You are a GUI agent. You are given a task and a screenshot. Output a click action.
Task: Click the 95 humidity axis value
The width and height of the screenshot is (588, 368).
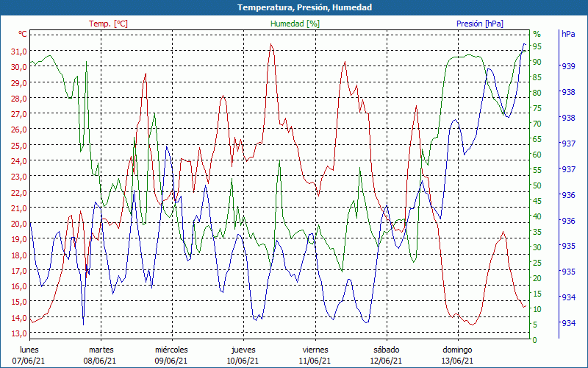(537, 46)
